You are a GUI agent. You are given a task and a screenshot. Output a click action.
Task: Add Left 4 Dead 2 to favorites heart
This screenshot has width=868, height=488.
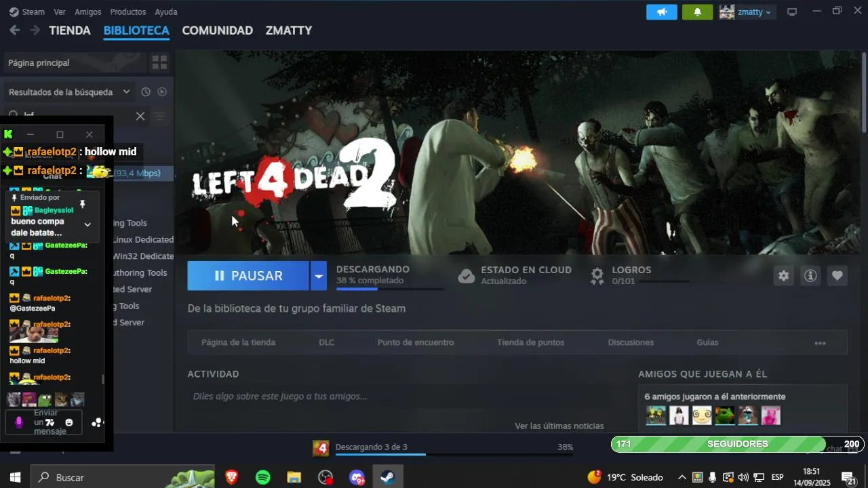tap(837, 276)
